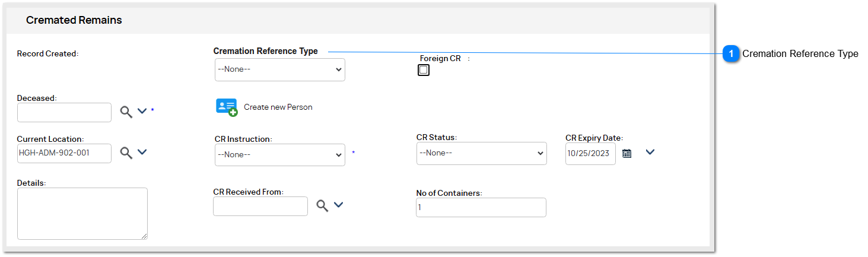Click the No of Containers label
The image size is (868, 257).
click(x=449, y=193)
